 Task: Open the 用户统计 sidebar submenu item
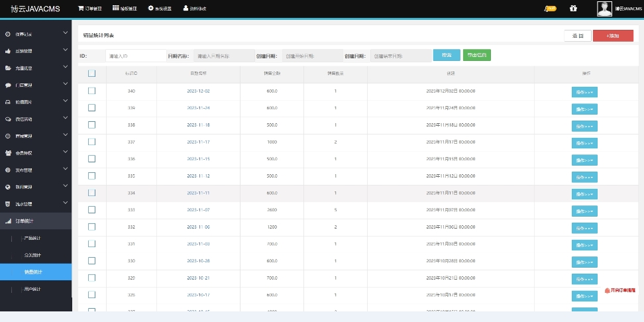pyautogui.click(x=33, y=289)
